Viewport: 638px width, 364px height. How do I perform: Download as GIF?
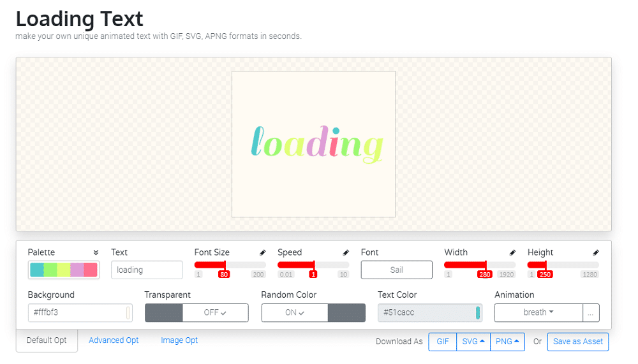pyautogui.click(x=443, y=342)
